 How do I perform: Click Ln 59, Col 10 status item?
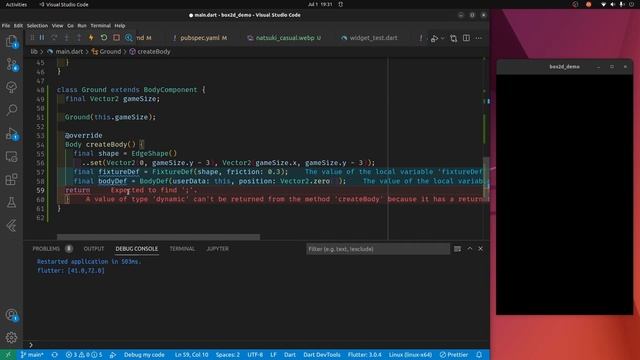pos(191,355)
